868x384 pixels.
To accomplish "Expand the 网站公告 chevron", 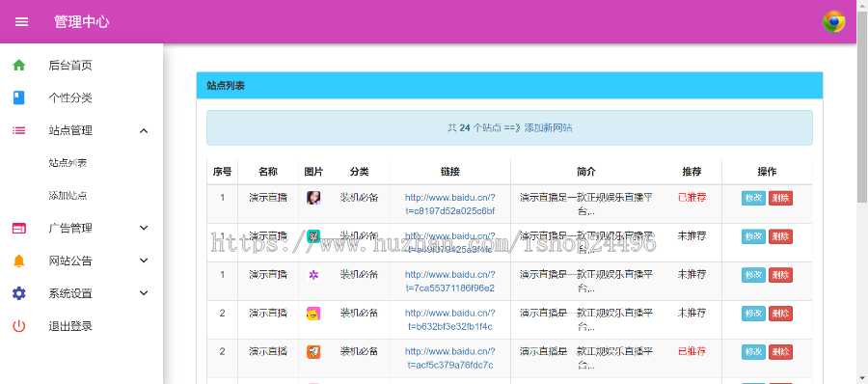I will click(144, 261).
